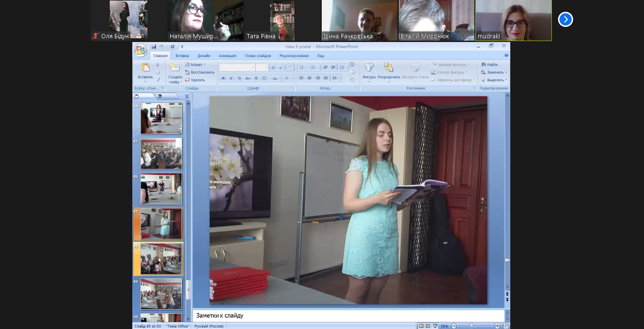Show the Slides thumbnails pane tab
The height and width of the screenshot is (329, 644).
click(x=144, y=96)
